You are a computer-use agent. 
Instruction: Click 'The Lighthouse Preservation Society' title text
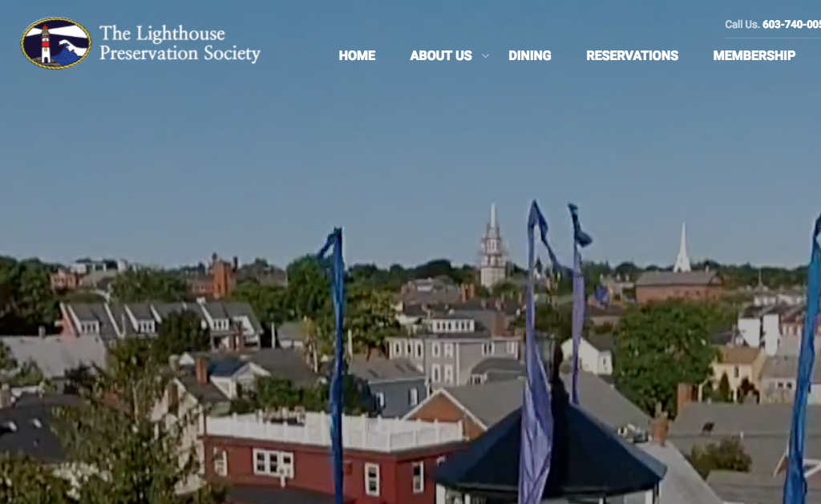(x=180, y=43)
